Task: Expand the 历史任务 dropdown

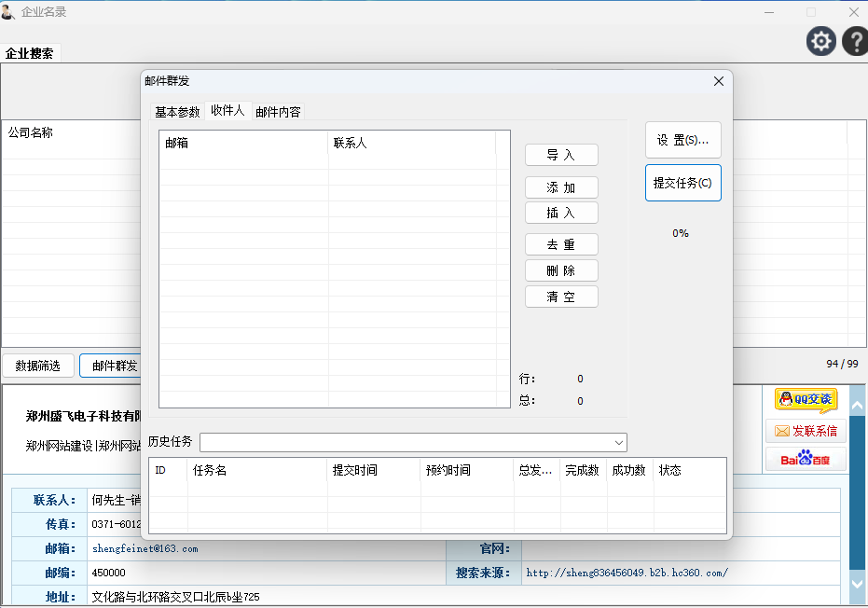Action: [618, 442]
